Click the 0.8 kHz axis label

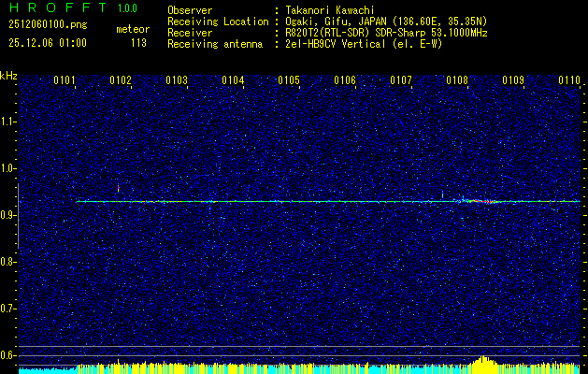[7, 262]
